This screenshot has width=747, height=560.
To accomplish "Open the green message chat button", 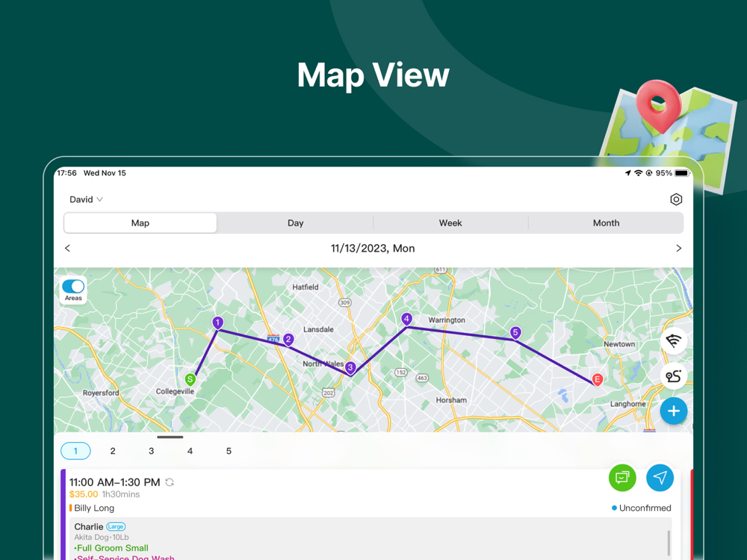I will point(622,477).
